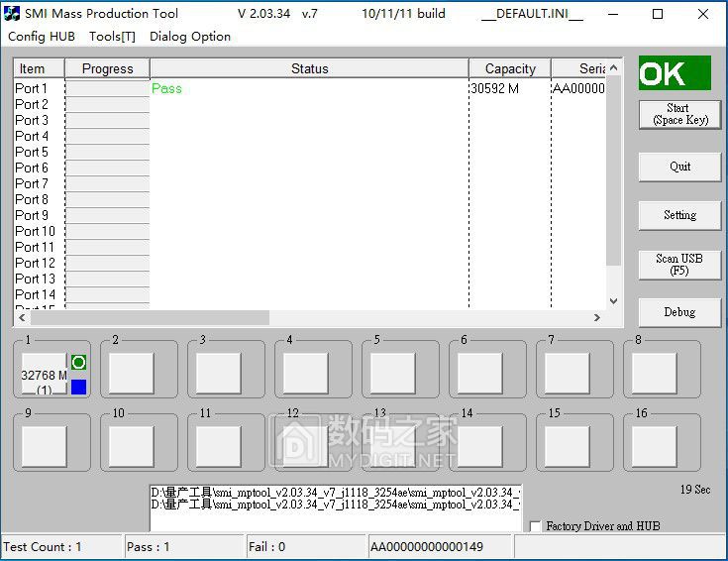Click the Item column header
This screenshot has height=561, width=728.
click(39, 68)
